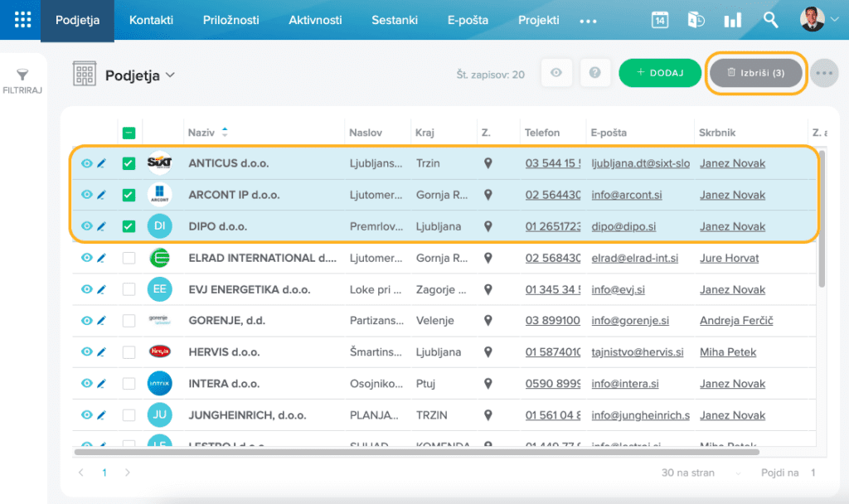Show map location for GORENJE, d.d.
The image size is (849, 504).
coord(488,321)
